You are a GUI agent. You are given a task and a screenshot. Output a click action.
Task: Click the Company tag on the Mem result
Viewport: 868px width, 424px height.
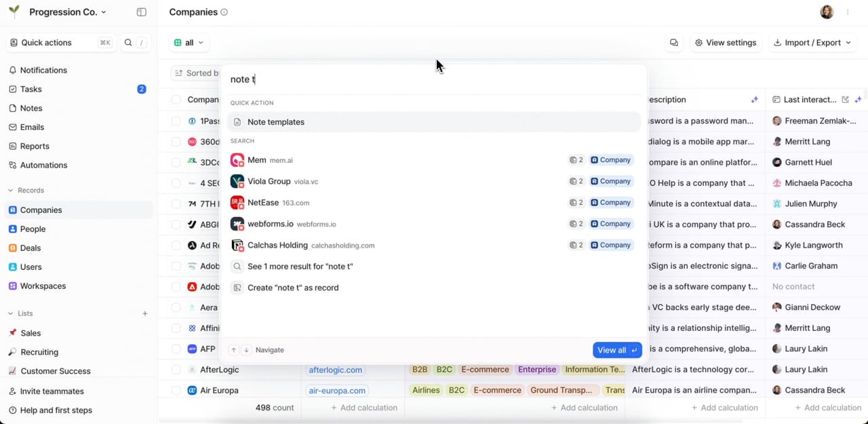pyautogui.click(x=611, y=160)
